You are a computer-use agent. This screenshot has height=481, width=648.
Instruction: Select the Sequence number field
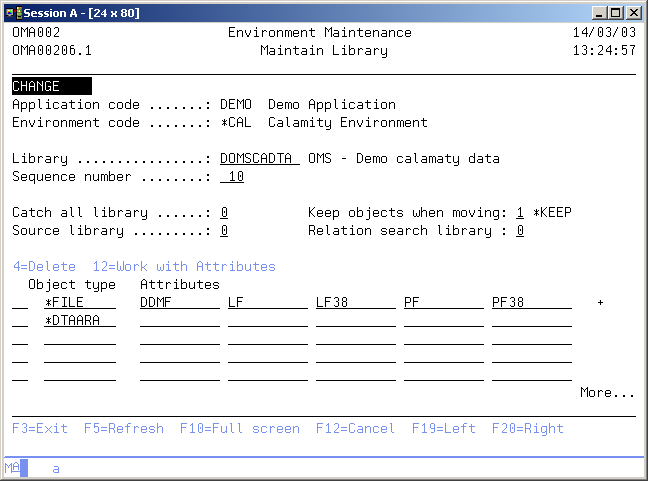[232, 177]
